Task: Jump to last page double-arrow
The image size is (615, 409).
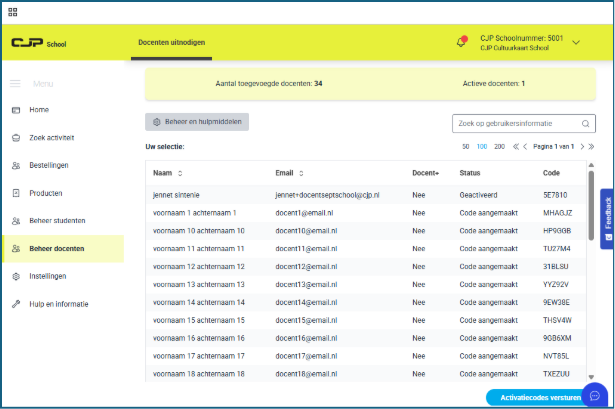Action: tap(591, 146)
